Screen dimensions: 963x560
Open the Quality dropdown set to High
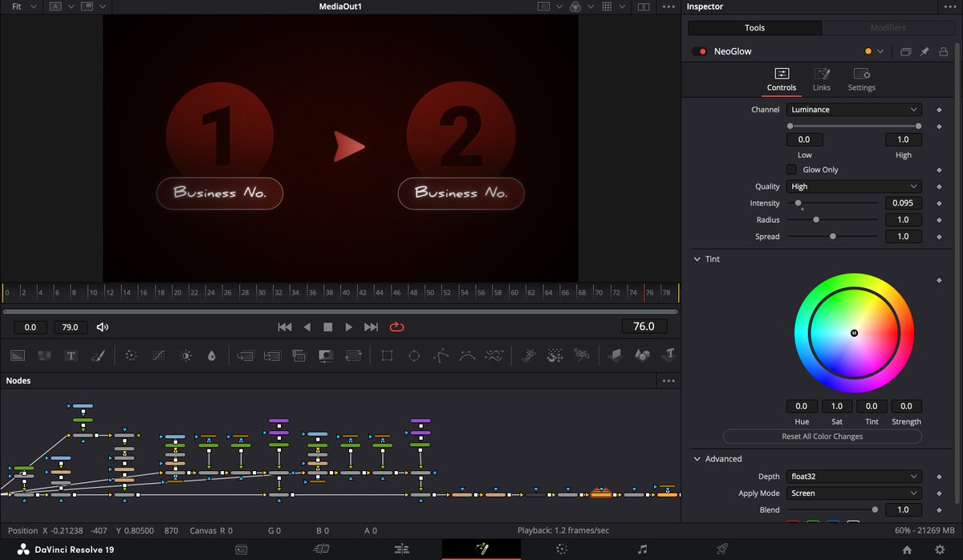pos(854,186)
